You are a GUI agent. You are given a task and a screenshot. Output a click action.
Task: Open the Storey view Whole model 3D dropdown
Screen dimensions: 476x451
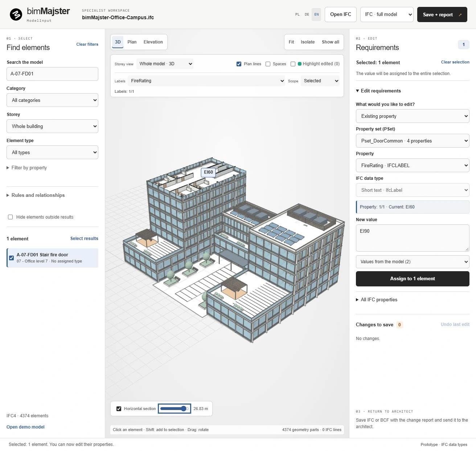pyautogui.click(x=165, y=64)
